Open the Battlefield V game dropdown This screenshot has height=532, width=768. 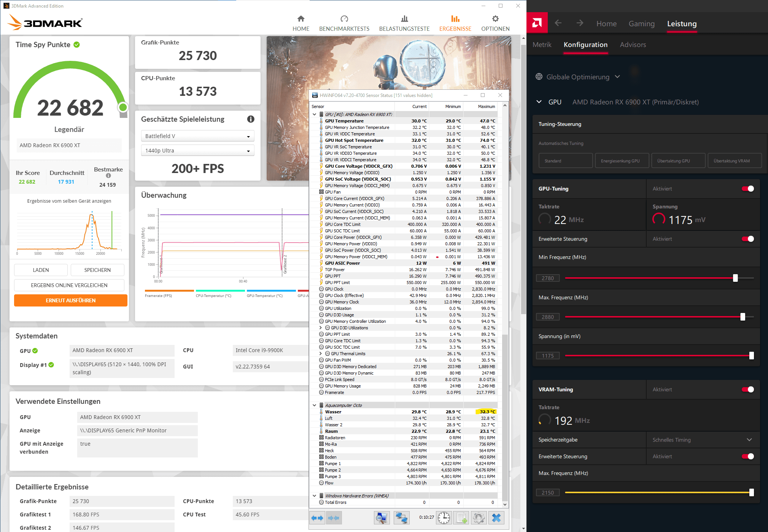coord(197,136)
